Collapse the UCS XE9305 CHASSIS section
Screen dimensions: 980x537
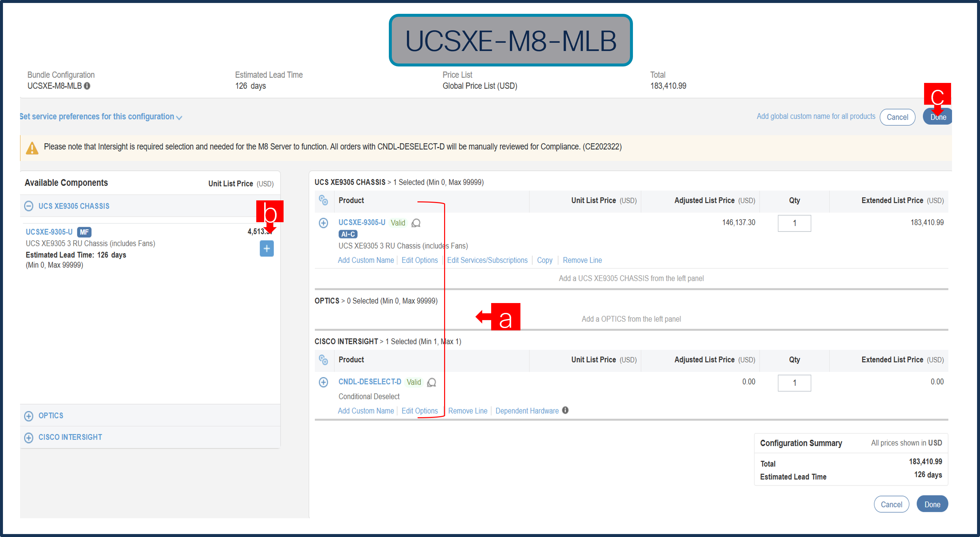(x=29, y=206)
